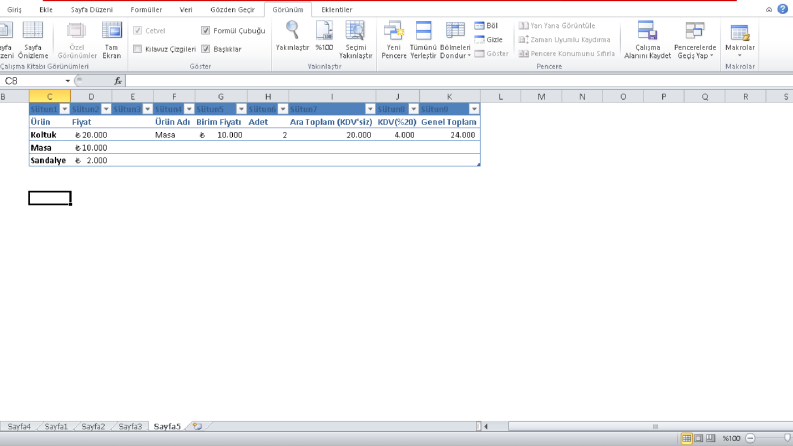The width and height of the screenshot is (793, 446).
Task: Switch to Page Layout view in status bar
Action: coord(698,438)
